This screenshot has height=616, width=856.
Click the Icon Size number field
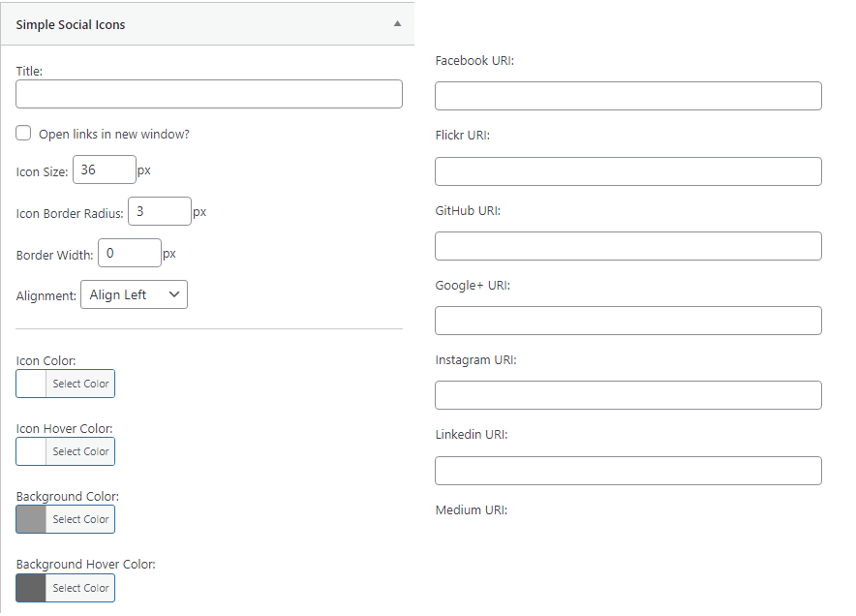tap(104, 170)
